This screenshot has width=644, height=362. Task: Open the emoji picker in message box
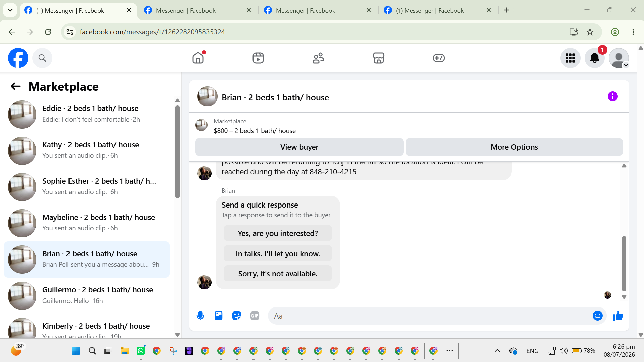598,316
